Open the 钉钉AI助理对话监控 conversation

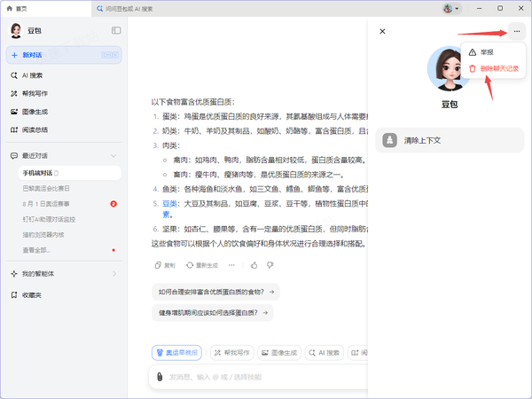tap(49, 220)
